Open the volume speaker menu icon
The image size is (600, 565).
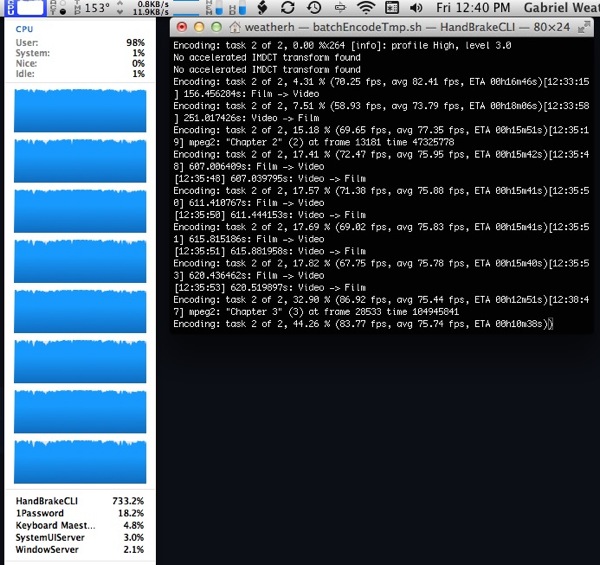[416, 8]
